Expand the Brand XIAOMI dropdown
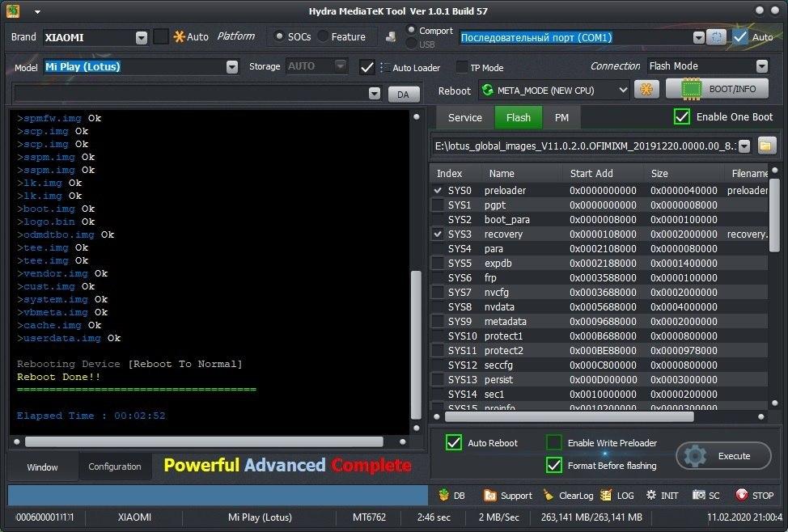The height and width of the screenshot is (532, 788). coord(142,38)
